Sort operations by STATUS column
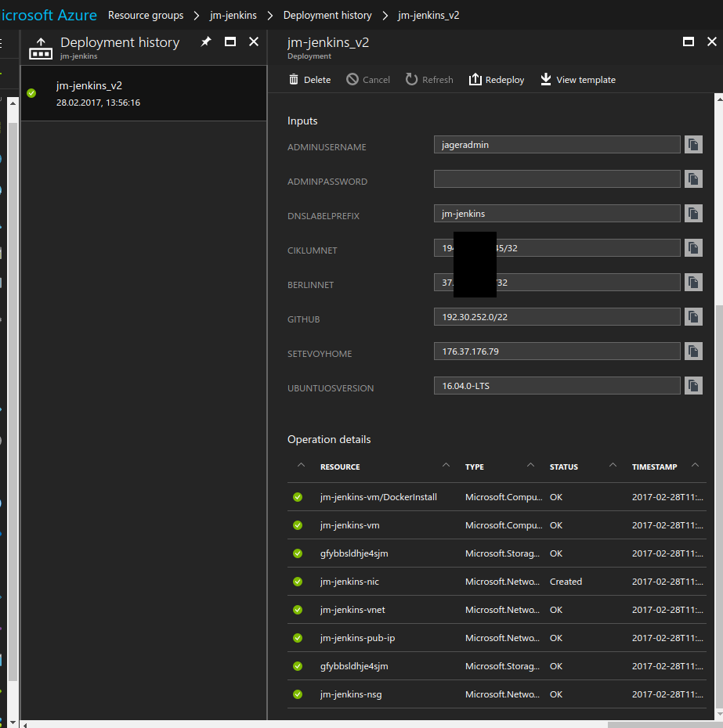The height and width of the screenshot is (728, 723). click(564, 467)
